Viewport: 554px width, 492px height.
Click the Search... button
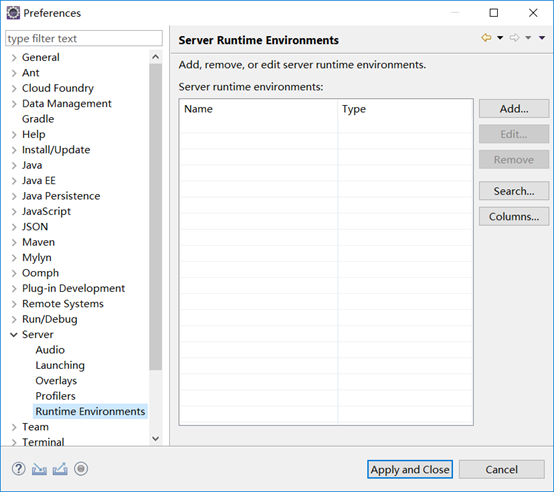pyautogui.click(x=514, y=191)
